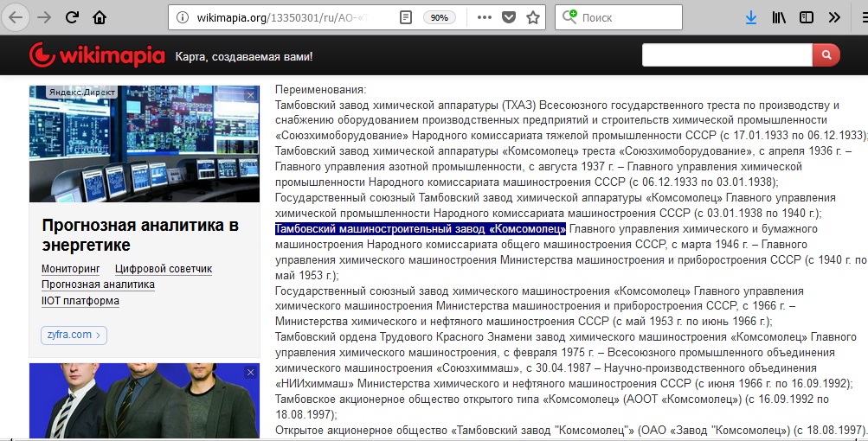The width and height of the screenshot is (868, 441).
Task: Expand the toolbar overflow chevron
Action: pyautogui.click(x=834, y=17)
